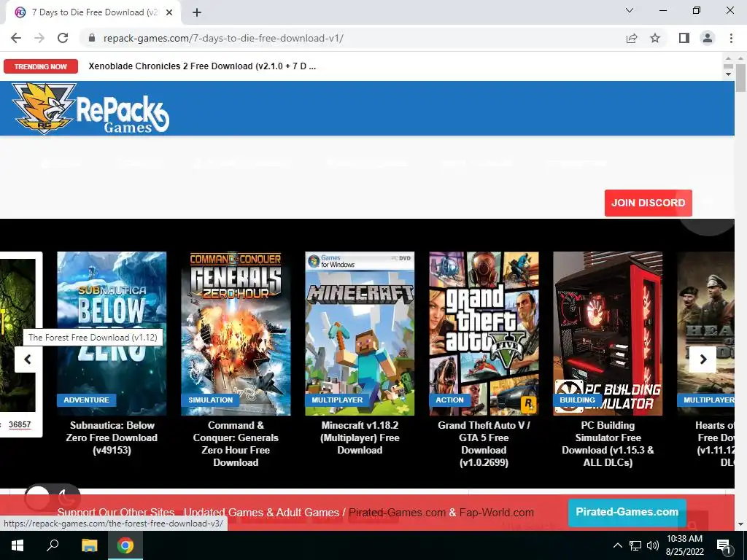The width and height of the screenshot is (747, 560).
Task: Open PC Building Simulator title link
Action: 608,444
